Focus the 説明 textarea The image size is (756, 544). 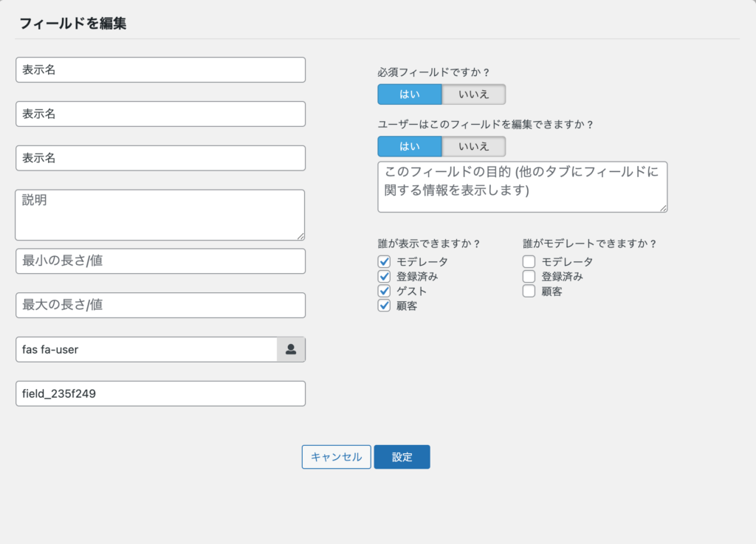coord(160,215)
